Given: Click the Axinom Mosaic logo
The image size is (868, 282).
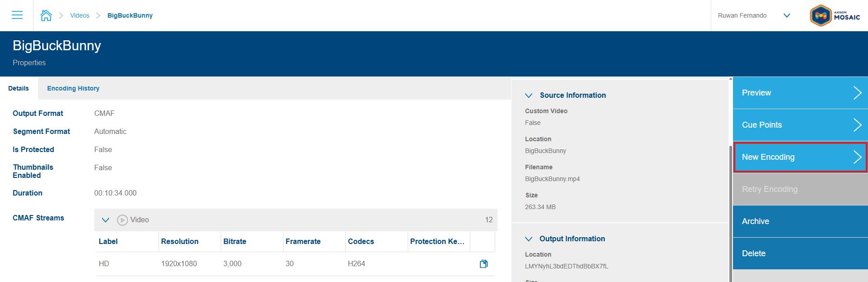Looking at the screenshot, I should 834,16.
